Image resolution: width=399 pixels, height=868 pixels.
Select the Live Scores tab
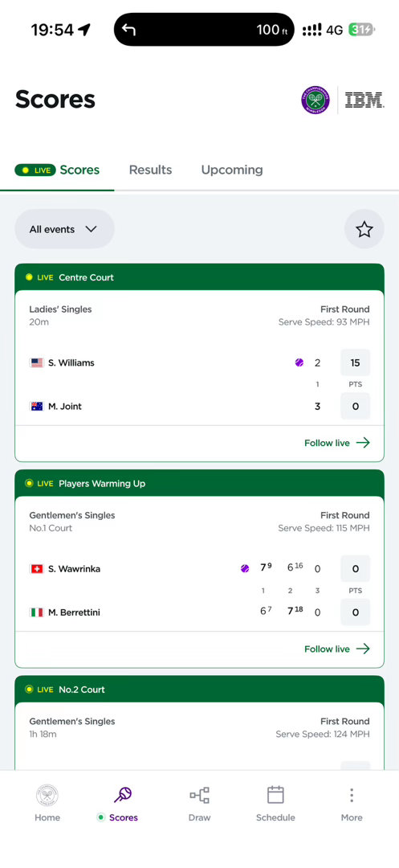pos(58,170)
